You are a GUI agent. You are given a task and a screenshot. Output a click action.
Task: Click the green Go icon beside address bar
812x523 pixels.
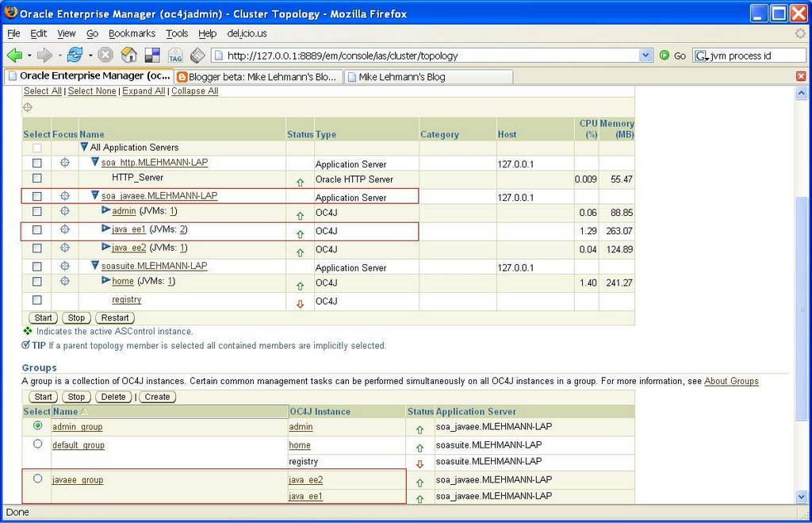(665, 55)
